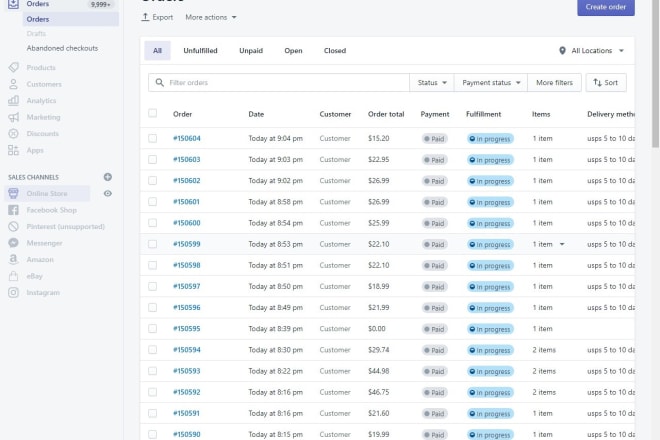Click the Fulfillment column header
Screen dimensions: 660x440
pyautogui.click(x=483, y=114)
